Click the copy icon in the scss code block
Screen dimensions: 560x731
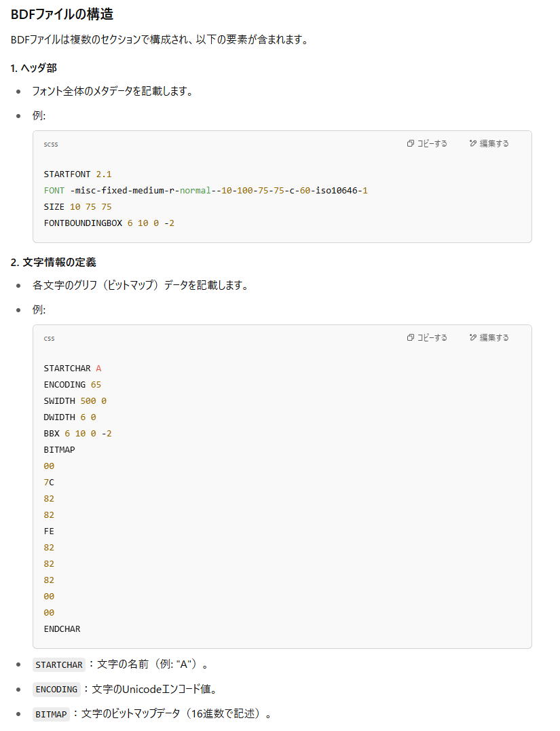click(410, 144)
